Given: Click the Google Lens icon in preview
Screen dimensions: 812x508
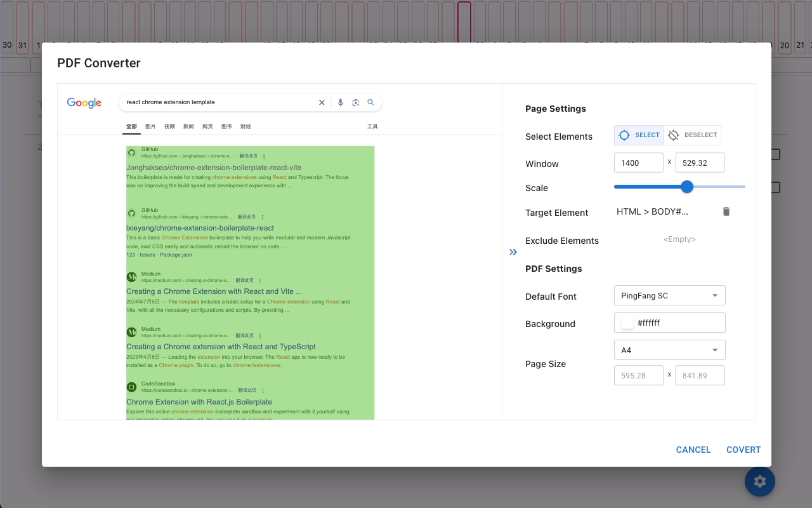Looking at the screenshot, I should [356, 102].
